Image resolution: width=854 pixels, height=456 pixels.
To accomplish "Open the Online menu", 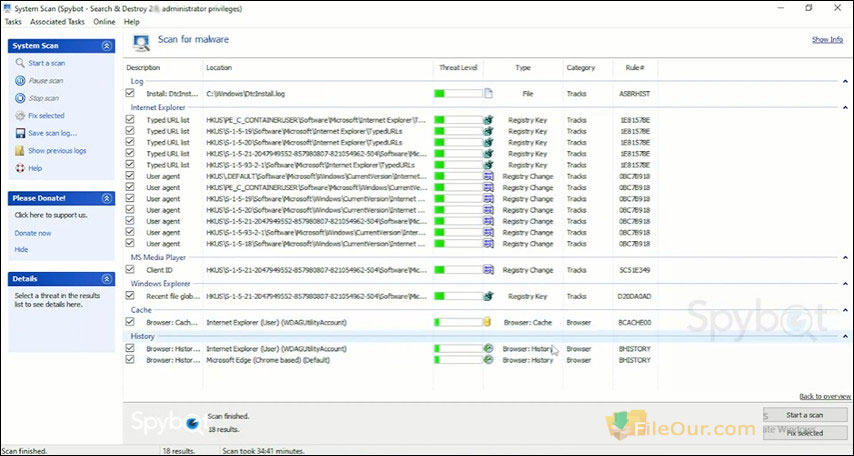I will click(104, 22).
